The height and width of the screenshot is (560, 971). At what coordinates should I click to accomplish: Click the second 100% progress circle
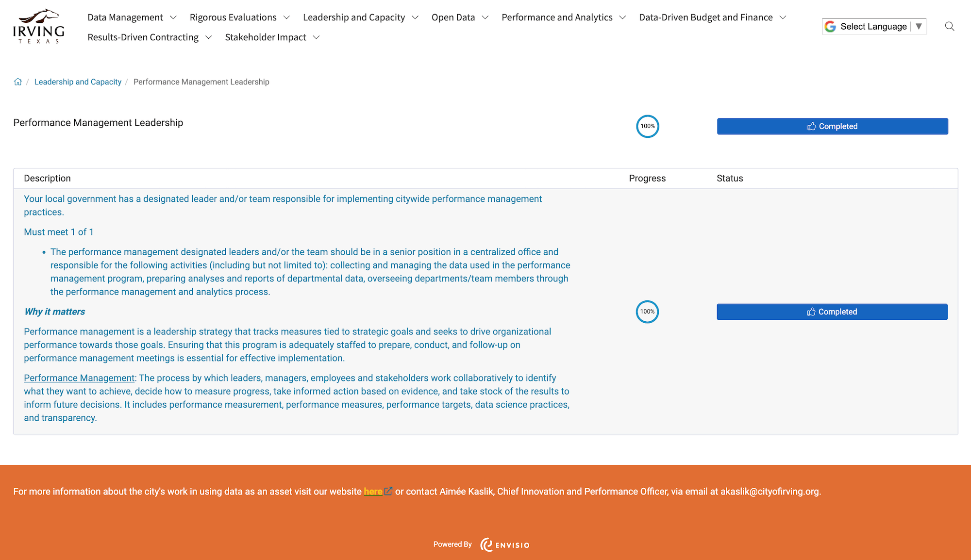point(647,312)
